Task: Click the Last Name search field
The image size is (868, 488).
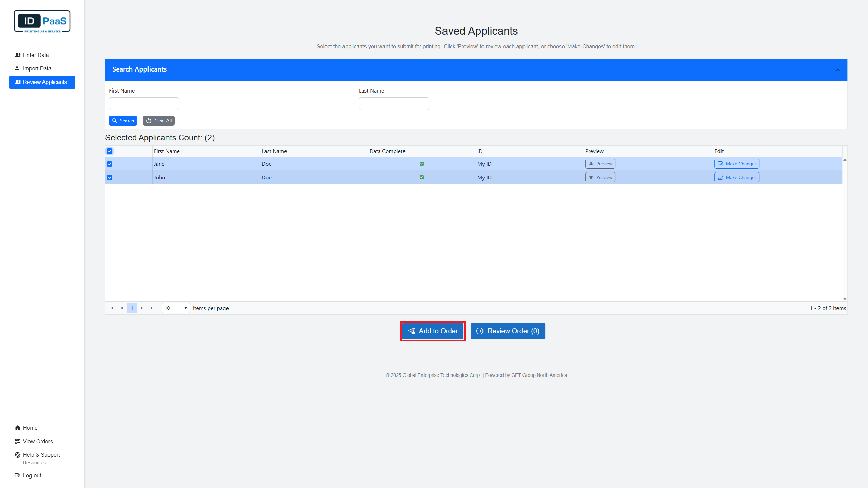Action: [394, 104]
